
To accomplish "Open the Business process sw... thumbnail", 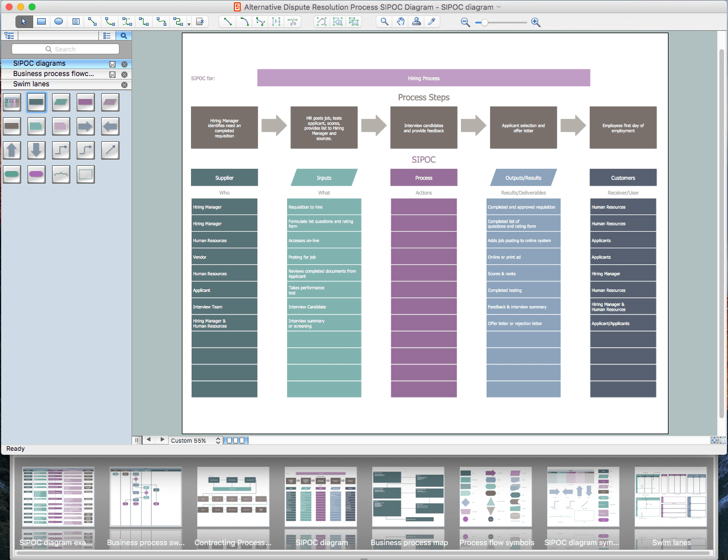I will [146, 497].
